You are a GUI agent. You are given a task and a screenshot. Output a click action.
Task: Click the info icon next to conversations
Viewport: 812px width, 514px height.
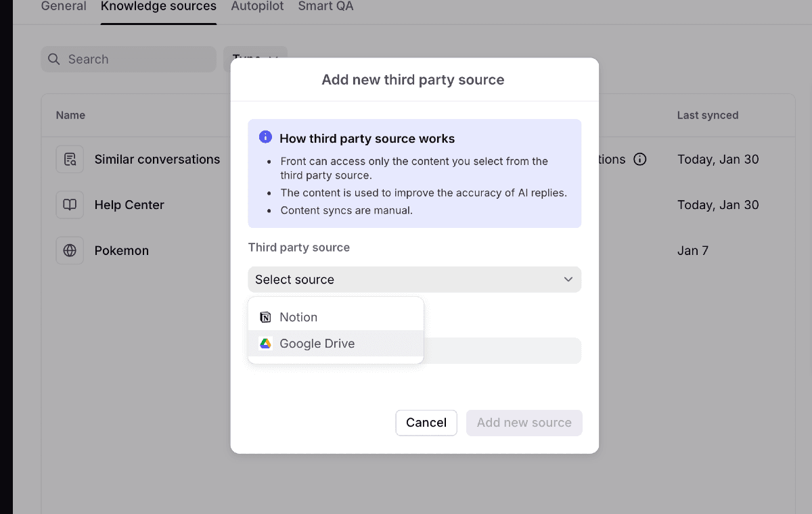point(640,159)
